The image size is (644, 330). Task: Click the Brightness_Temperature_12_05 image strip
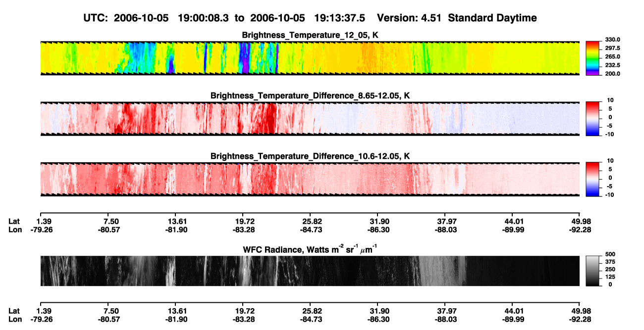(x=310, y=58)
